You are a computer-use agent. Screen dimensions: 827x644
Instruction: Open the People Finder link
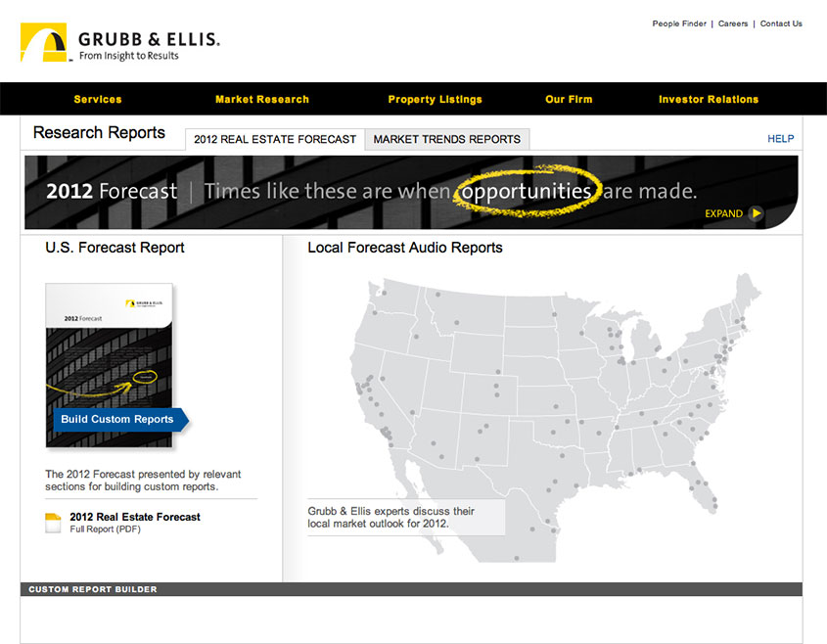point(679,23)
